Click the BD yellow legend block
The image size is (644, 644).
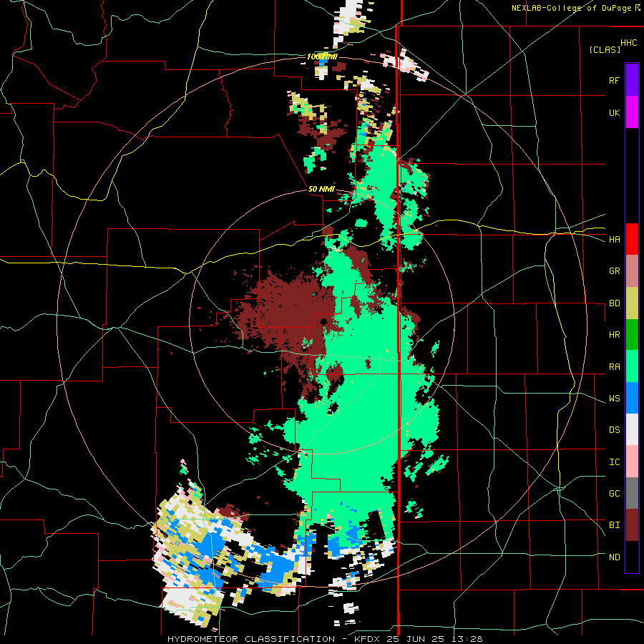point(632,303)
